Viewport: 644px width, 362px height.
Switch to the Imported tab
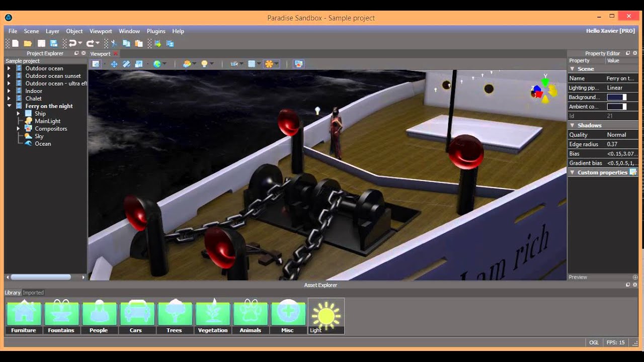coord(33,293)
